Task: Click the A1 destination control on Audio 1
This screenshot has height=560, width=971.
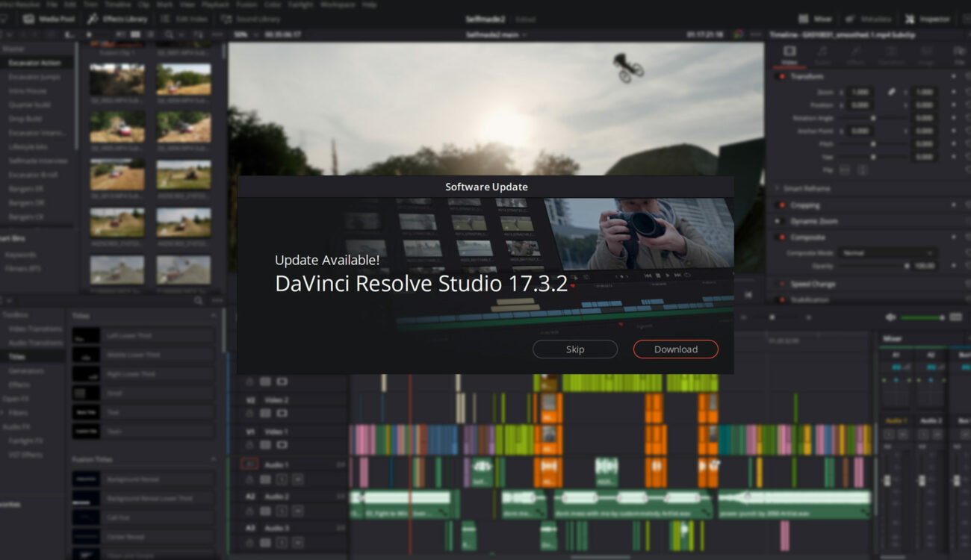Action: (x=249, y=464)
